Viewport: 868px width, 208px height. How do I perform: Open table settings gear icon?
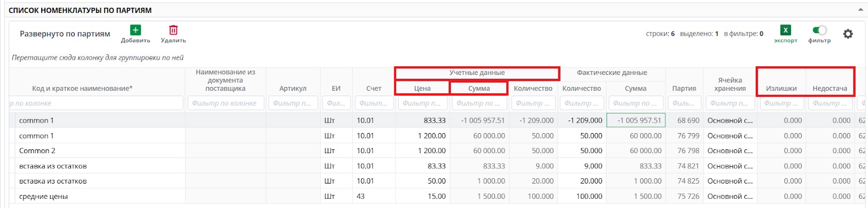[848, 34]
